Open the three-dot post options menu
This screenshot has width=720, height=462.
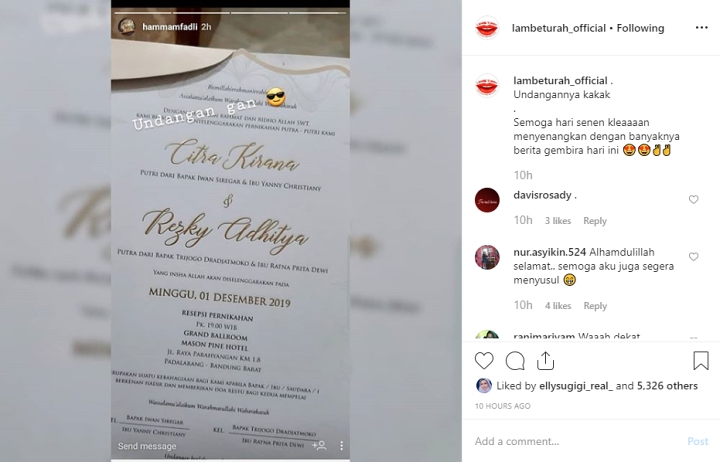[x=702, y=28]
